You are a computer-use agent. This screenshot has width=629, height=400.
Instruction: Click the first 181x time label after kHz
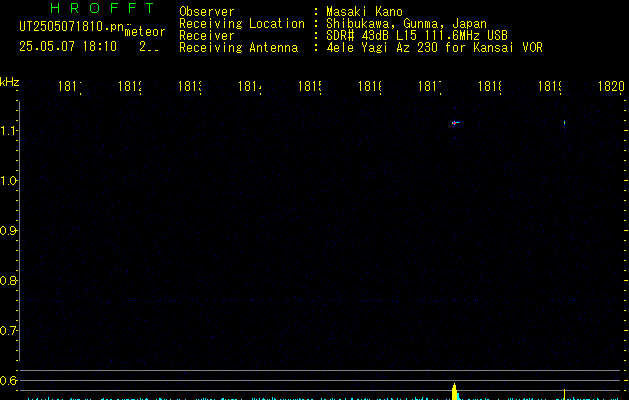70,86
